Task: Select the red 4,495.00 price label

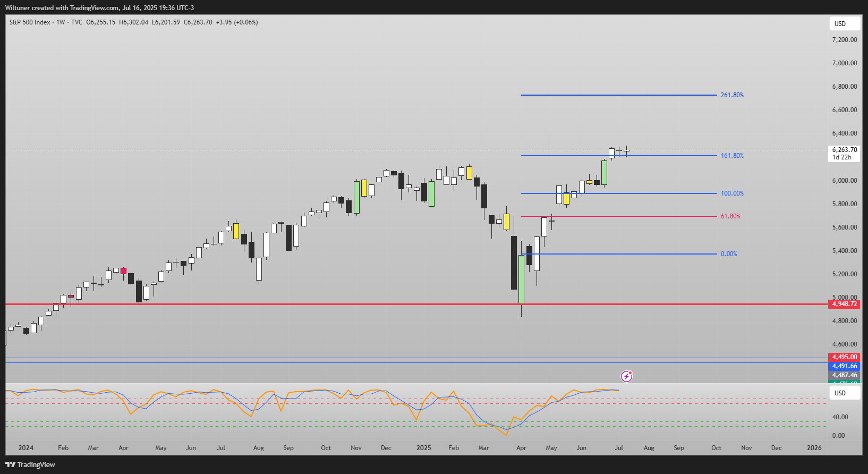Action: click(x=845, y=357)
